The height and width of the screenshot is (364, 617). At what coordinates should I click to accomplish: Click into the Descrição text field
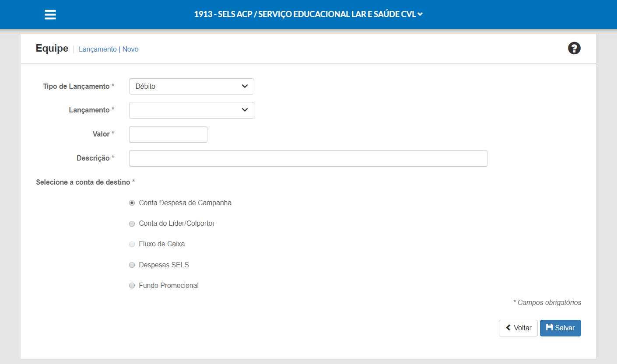coord(308,158)
